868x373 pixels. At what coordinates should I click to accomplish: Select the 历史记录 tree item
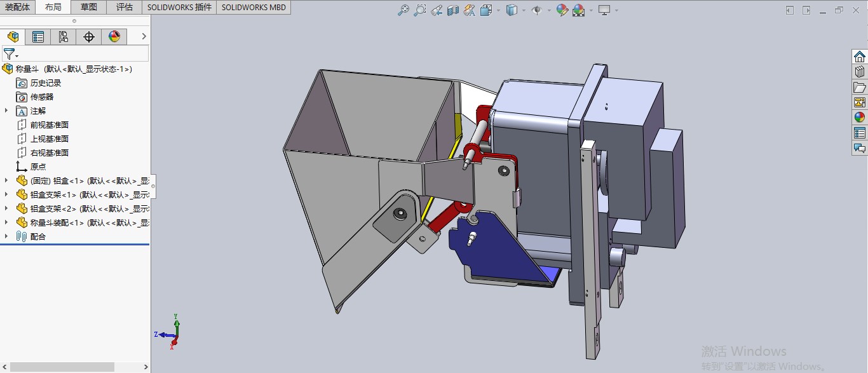pos(38,83)
